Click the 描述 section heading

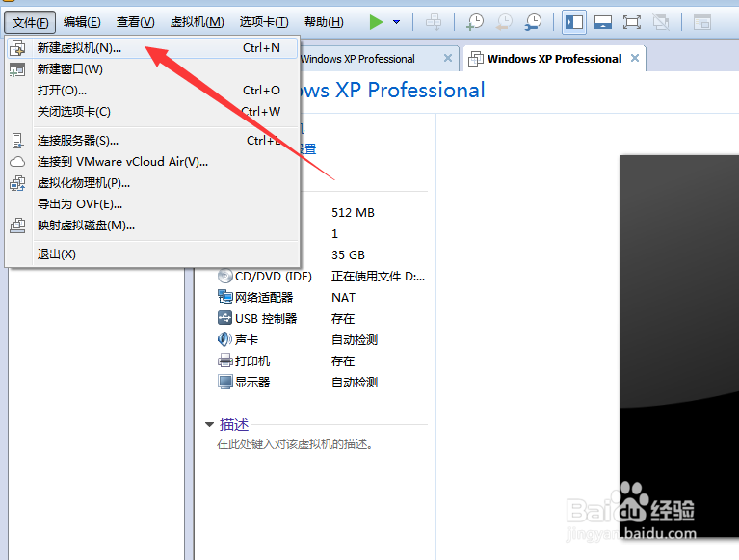tap(234, 425)
